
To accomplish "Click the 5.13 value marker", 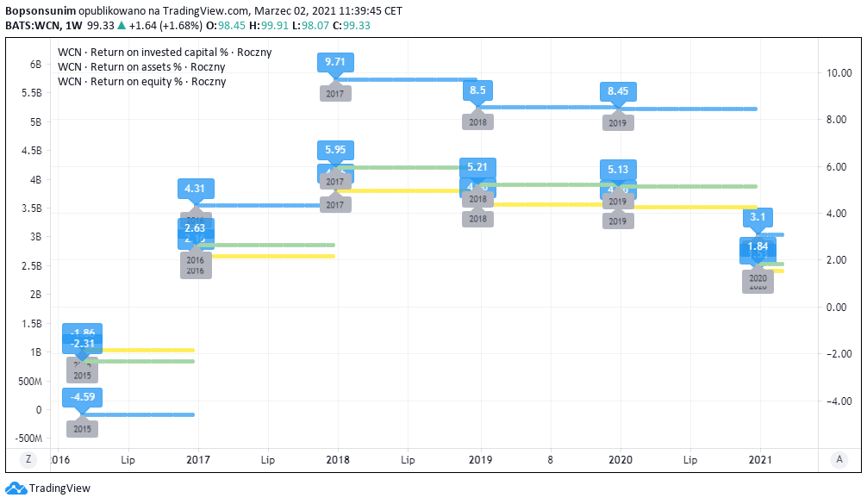I will pos(618,170).
